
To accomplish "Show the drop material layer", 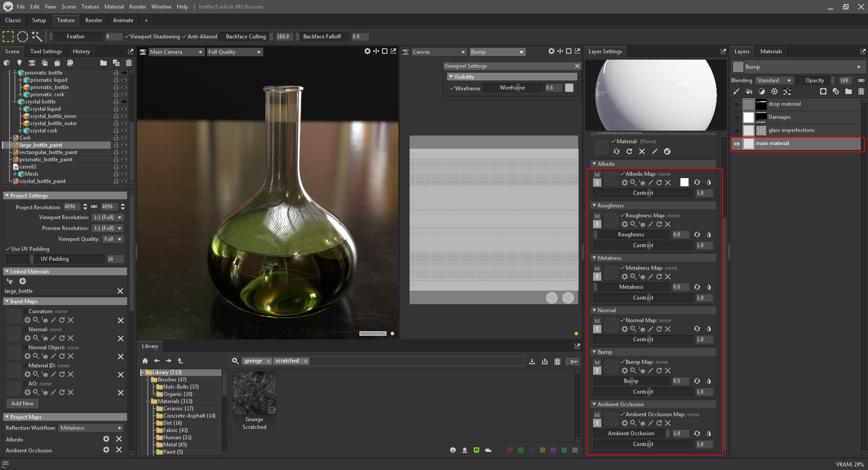I will pyautogui.click(x=737, y=104).
